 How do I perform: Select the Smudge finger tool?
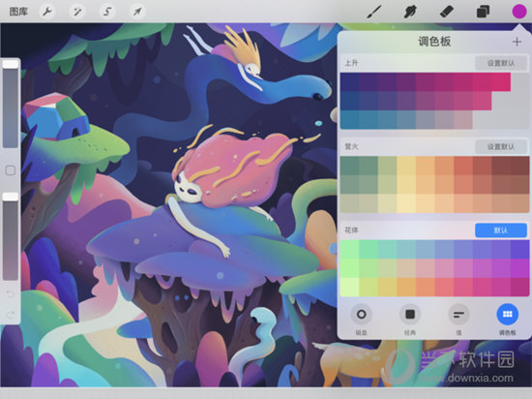[410, 13]
